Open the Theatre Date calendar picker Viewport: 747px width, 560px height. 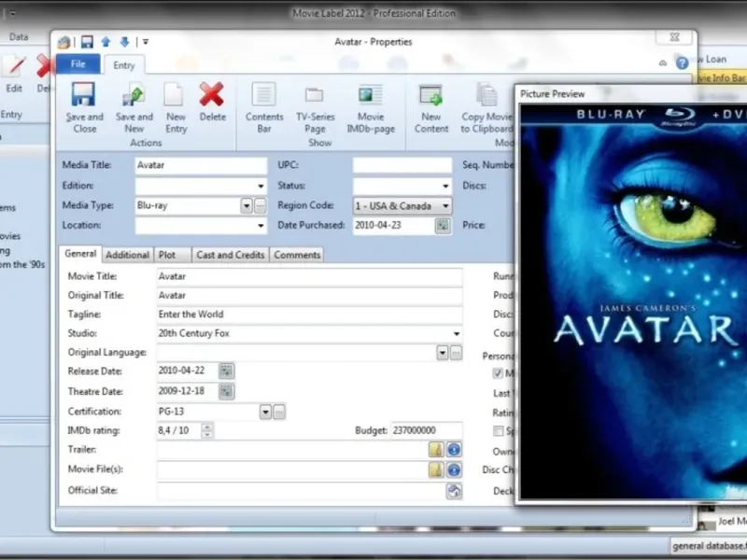pyautogui.click(x=226, y=391)
